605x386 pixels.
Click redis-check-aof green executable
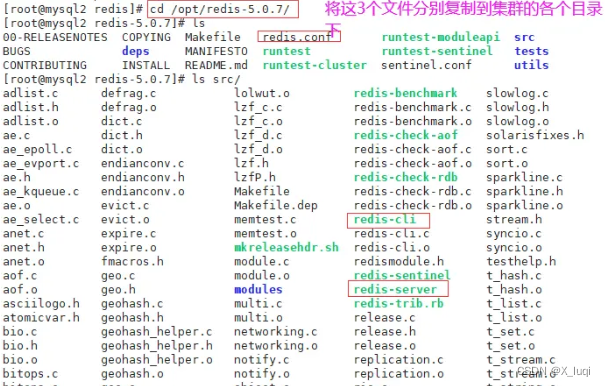[x=406, y=135]
